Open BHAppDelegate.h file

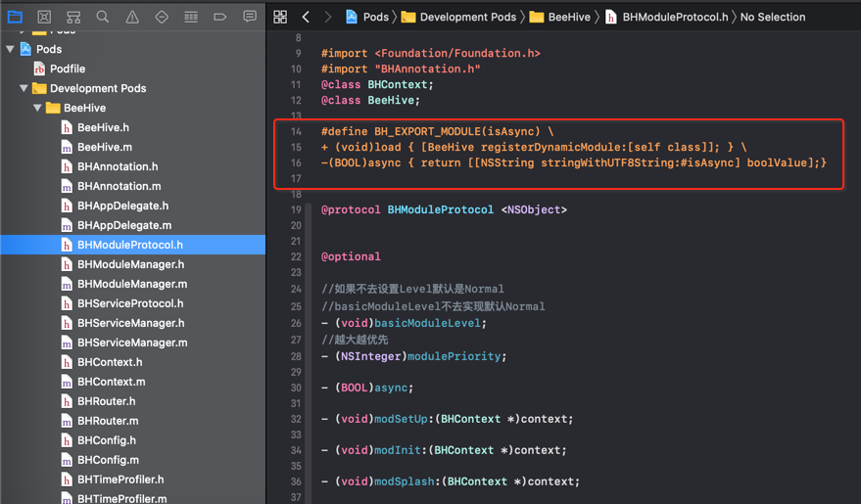click(123, 206)
